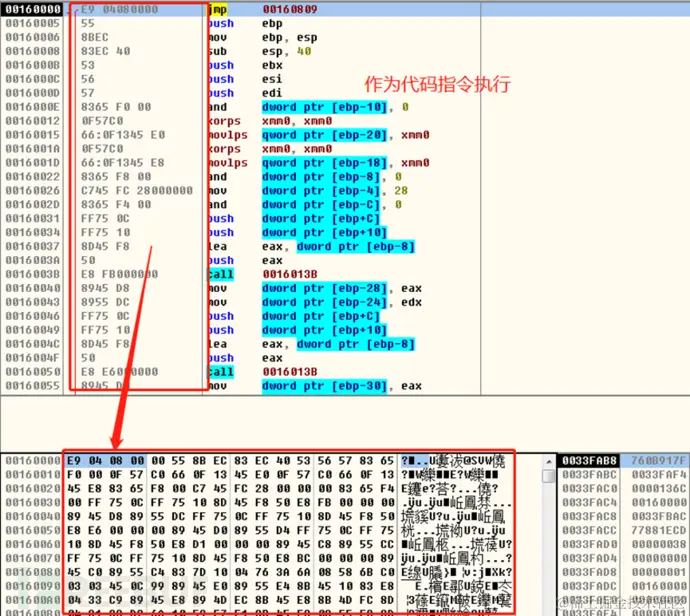The height and width of the screenshot is (616, 690).
Task: Click dump row address 001600A0
Action: 33,600
